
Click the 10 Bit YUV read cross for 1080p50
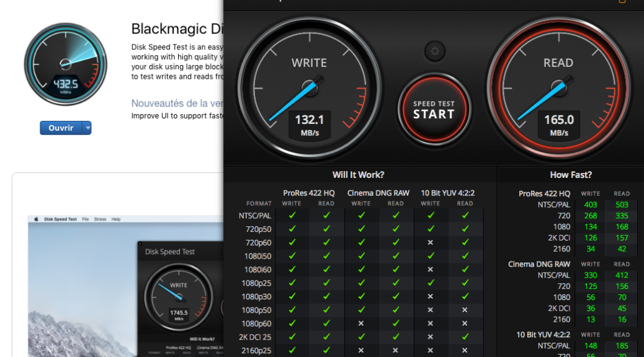(x=465, y=310)
